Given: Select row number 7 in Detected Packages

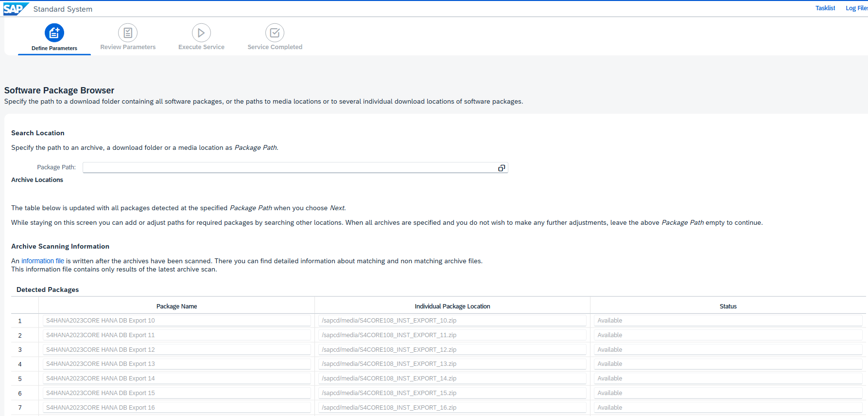Looking at the screenshot, I should pyautogui.click(x=20, y=408).
